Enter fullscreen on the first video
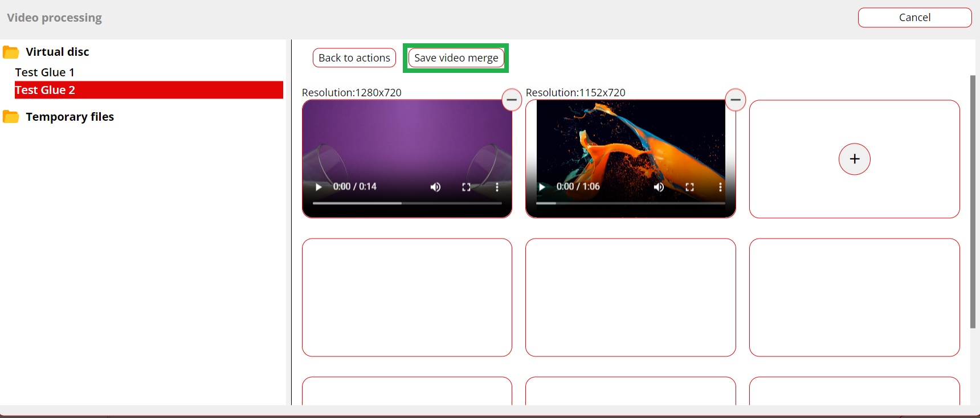This screenshot has width=980, height=418. click(x=466, y=187)
